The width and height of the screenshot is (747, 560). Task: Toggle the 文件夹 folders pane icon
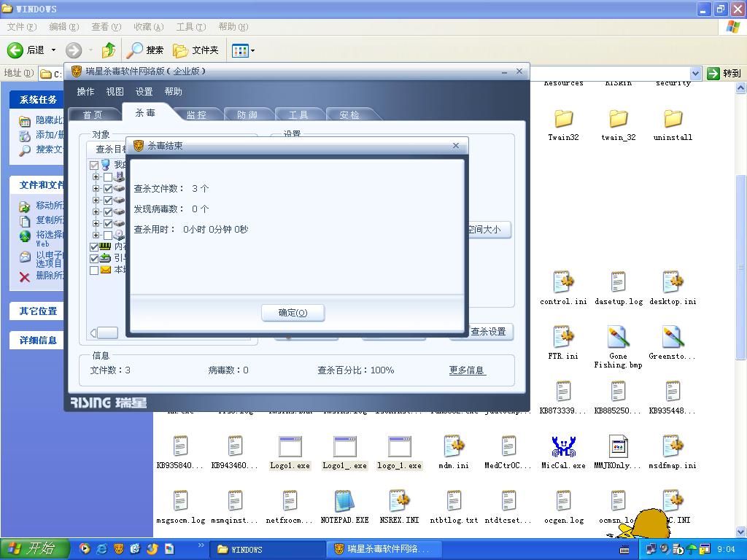tap(181, 50)
